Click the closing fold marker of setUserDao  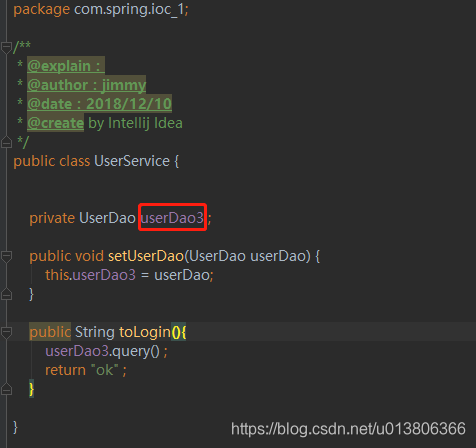tap(6, 294)
